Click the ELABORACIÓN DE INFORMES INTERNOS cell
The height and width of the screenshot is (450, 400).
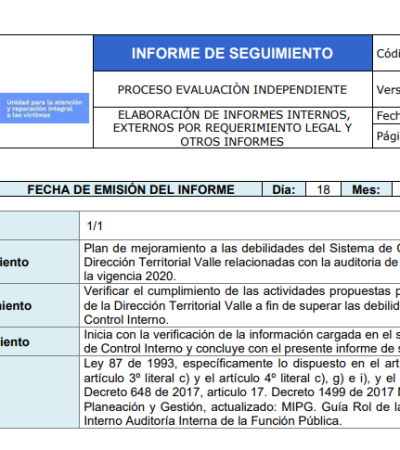click(x=233, y=128)
